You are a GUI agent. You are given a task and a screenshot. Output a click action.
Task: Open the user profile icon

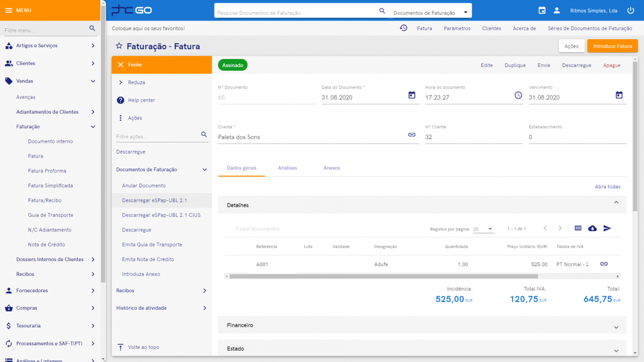click(557, 10)
